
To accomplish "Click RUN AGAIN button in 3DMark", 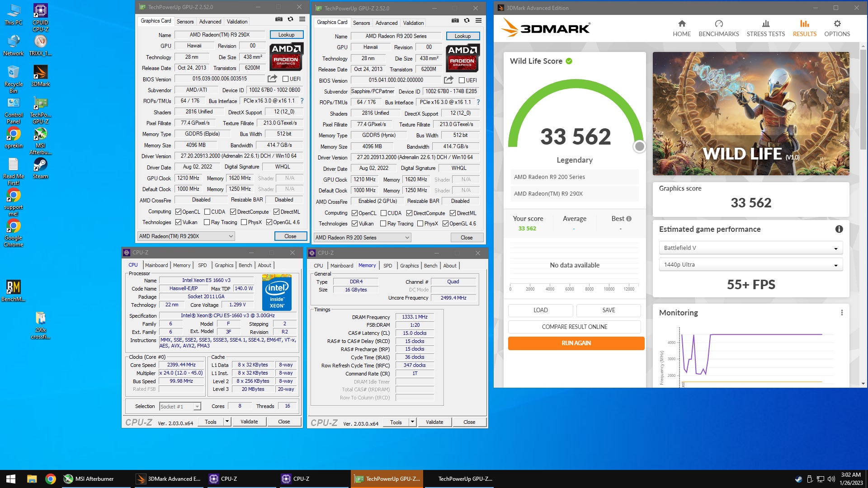I will point(576,343).
